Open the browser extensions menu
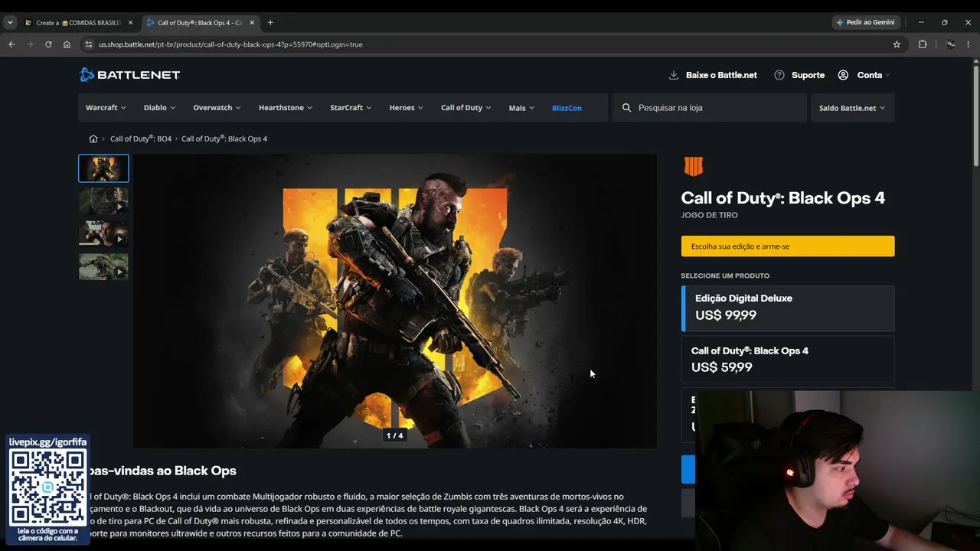980x551 pixels. click(x=923, y=44)
